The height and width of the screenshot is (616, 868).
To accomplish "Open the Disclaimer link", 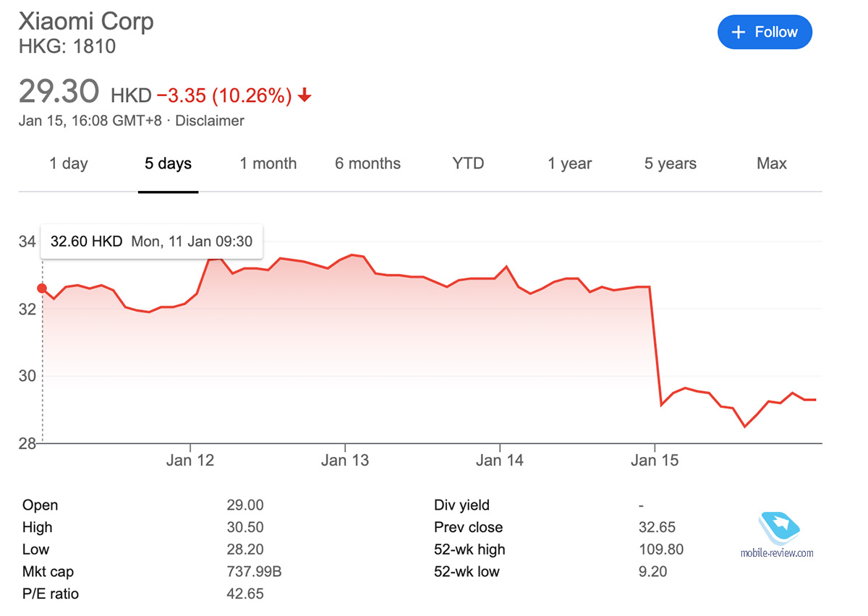I will (x=210, y=121).
